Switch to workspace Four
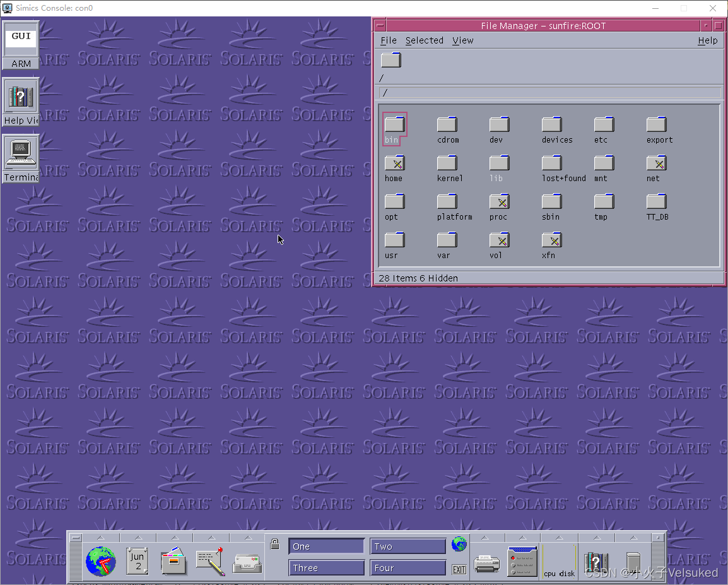The height and width of the screenshot is (585, 728). click(408, 568)
